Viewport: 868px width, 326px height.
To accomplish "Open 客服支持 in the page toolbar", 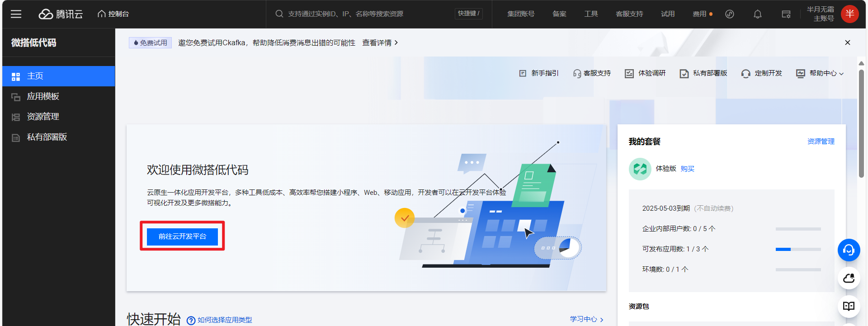I will coord(592,73).
